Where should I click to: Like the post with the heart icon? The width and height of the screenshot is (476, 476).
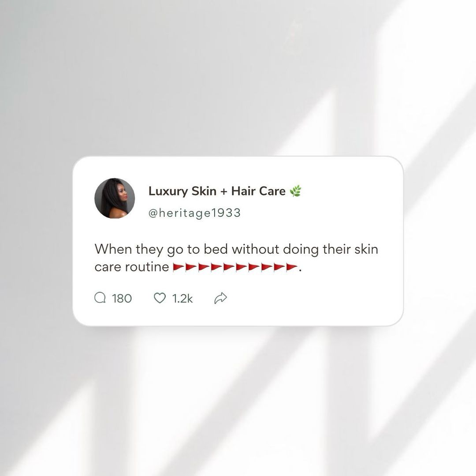coord(160,298)
